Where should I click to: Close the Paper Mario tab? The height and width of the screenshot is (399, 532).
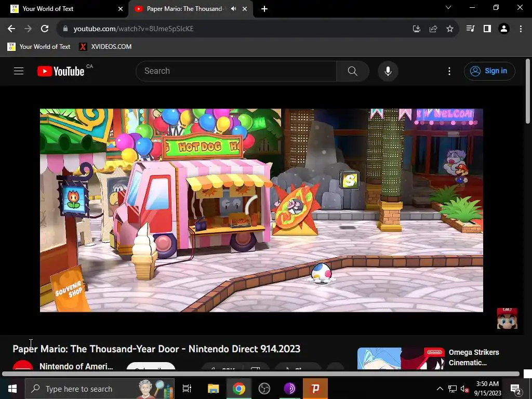(x=245, y=9)
